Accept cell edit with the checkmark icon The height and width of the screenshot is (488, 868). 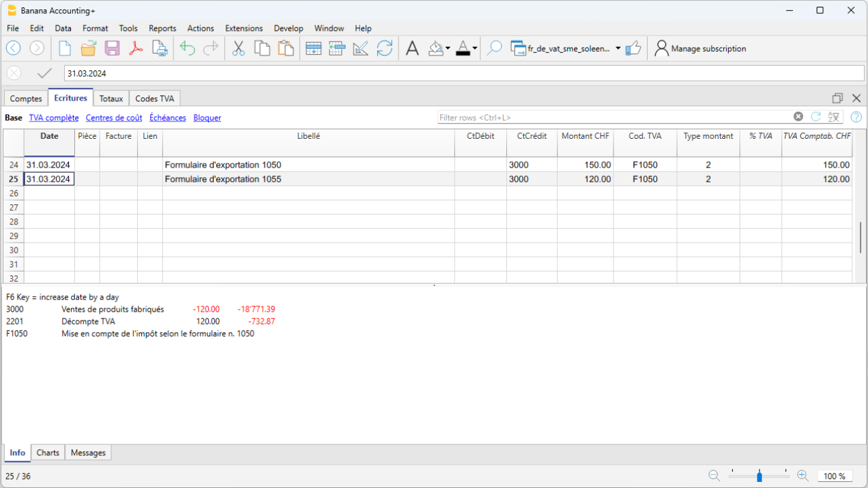pos(44,73)
